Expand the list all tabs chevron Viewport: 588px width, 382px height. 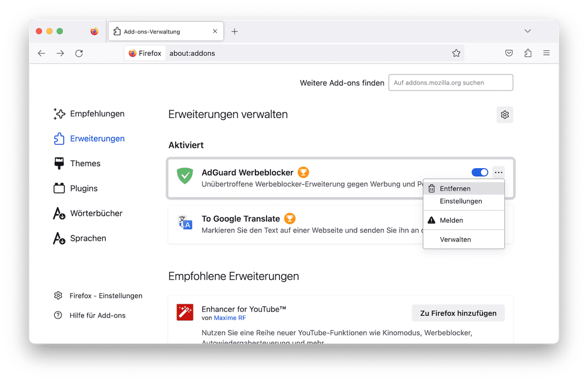click(528, 31)
